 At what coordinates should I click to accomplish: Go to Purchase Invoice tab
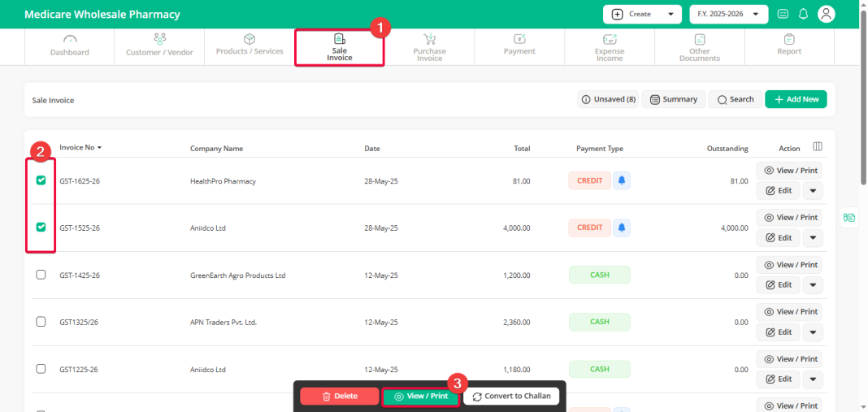[x=429, y=47]
